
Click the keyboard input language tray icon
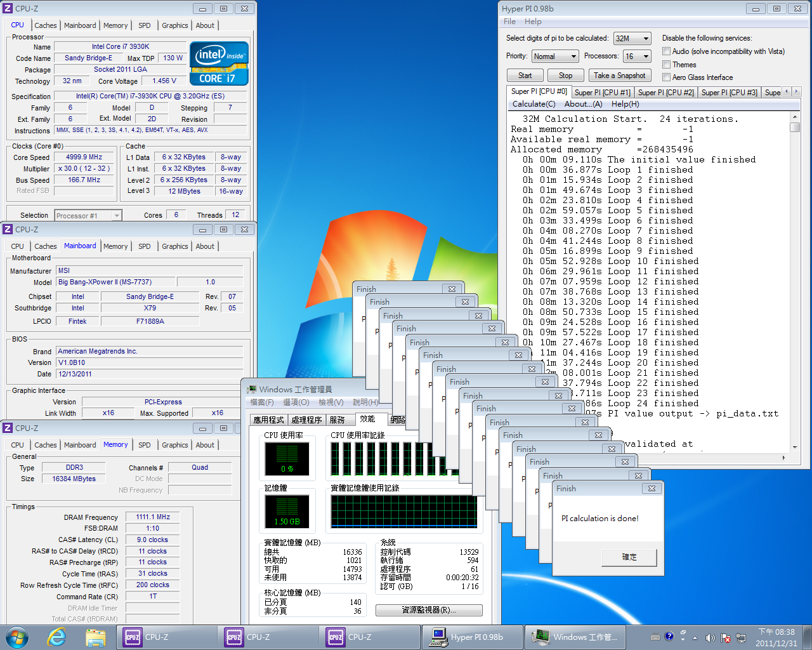click(655, 637)
